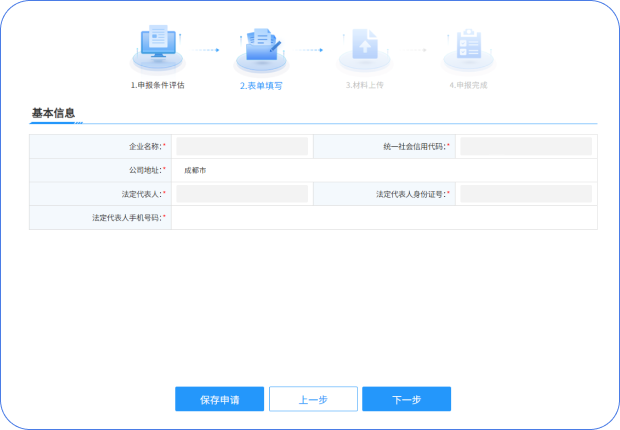Screen dimensions: 620x430
Task: Focus the 企业名称 input field
Action: [x=242, y=147]
